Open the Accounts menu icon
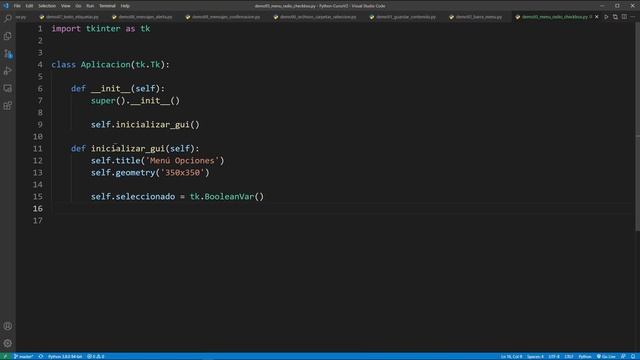 [8, 326]
